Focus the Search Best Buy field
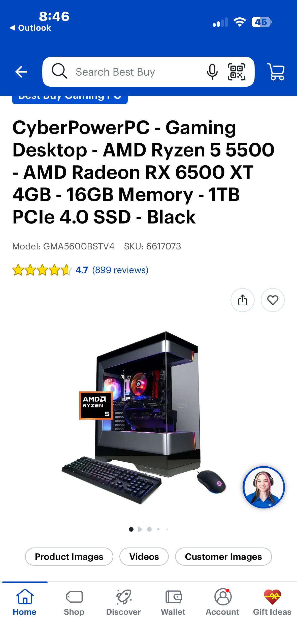The image size is (297, 644). pos(148,72)
